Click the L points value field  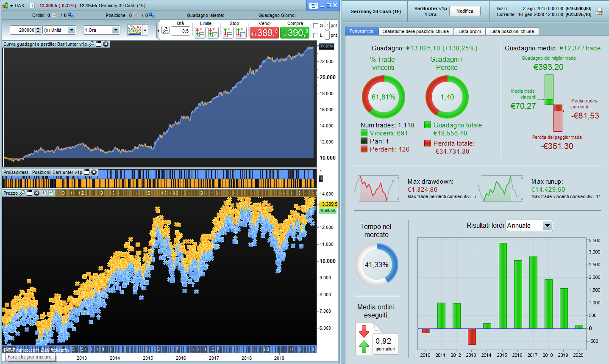click(x=327, y=36)
